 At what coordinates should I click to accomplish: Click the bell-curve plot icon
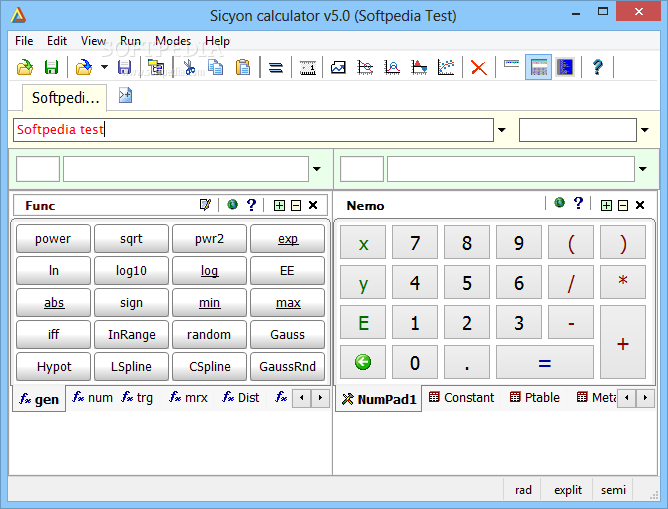tap(392, 67)
